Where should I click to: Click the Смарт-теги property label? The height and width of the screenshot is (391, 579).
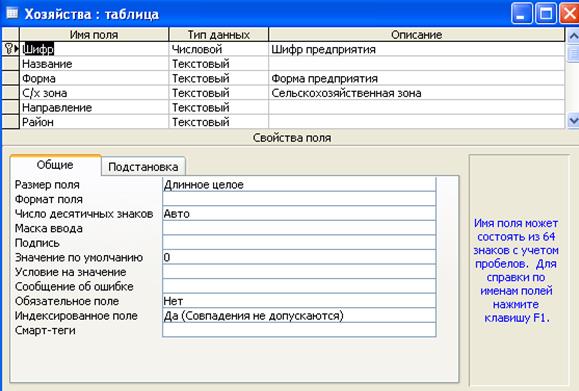pos(45,330)
